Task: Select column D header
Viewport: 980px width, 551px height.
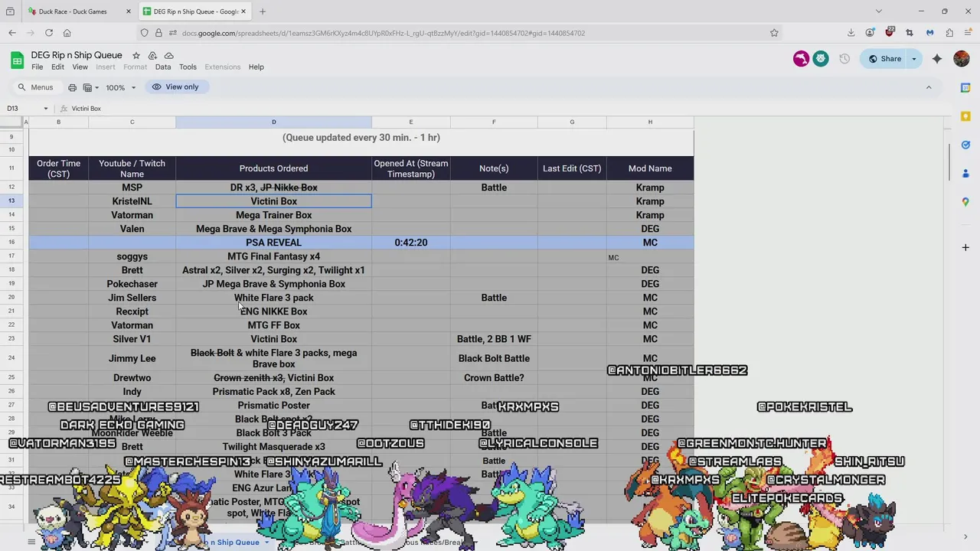Action: 273,122
